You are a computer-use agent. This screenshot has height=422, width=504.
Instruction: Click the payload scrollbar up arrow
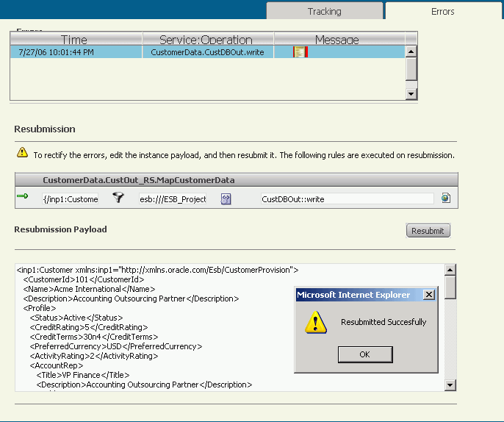[450, 270]
